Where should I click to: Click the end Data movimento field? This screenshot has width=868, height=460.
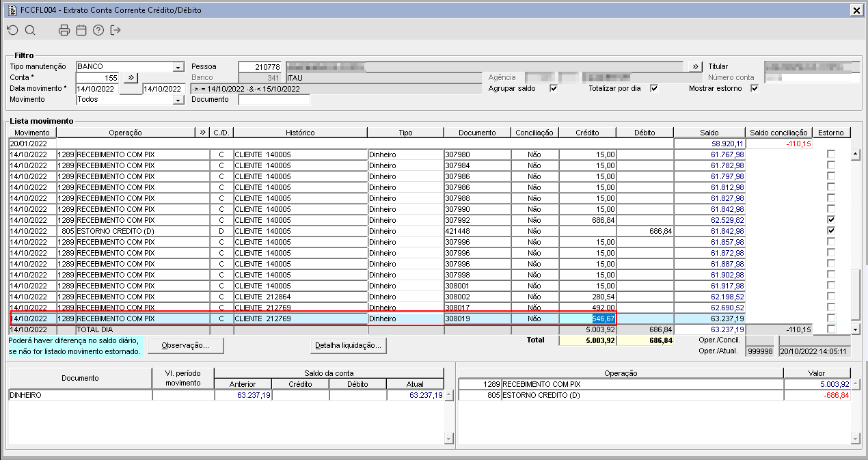[x=163, y=89]
